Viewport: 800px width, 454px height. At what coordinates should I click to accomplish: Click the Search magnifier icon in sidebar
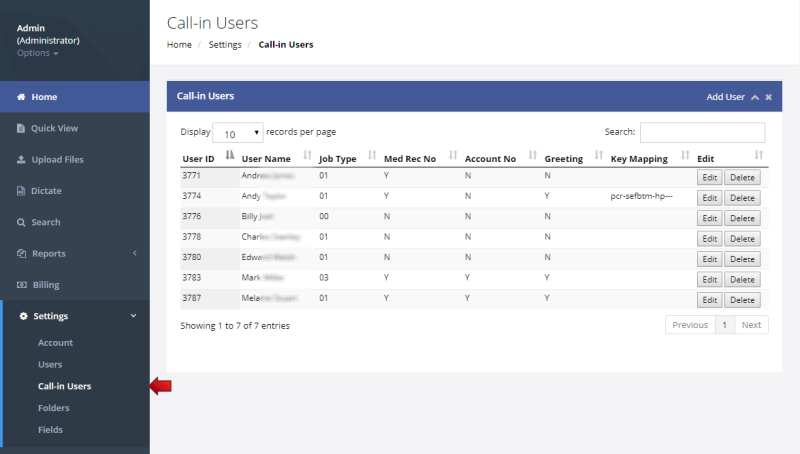(x=21, y=222)
